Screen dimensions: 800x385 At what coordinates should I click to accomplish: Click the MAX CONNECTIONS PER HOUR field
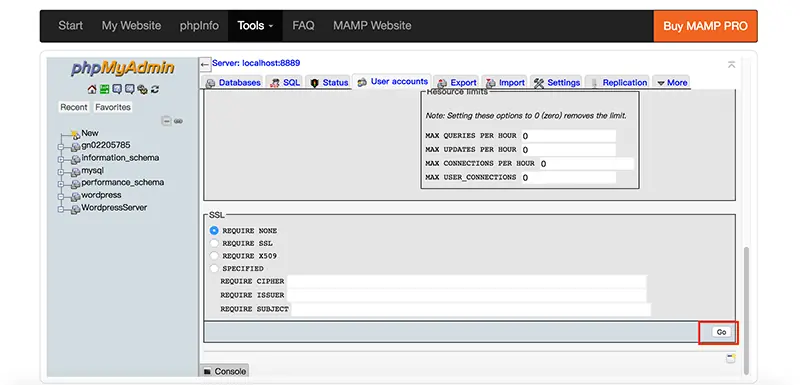pos(586,164)
